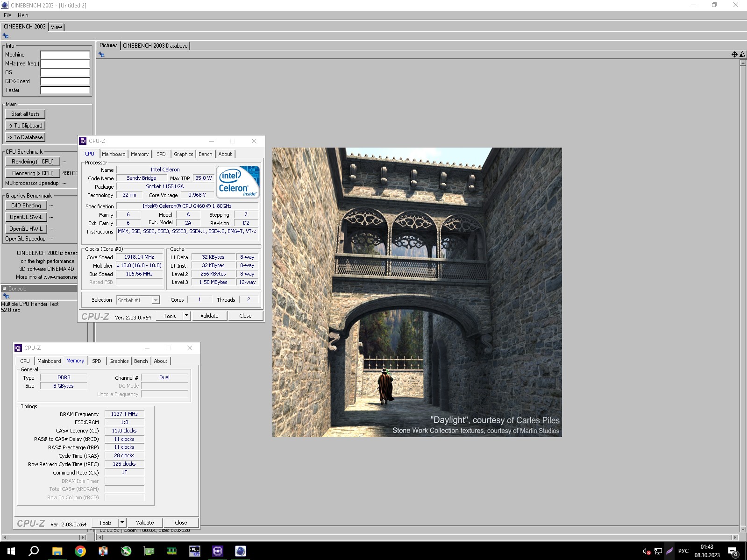Image resolution: width=747 pixels, height=560 pixels.
Task: Run OpenGL SW-L benchmark
Action: click(26, 217)
